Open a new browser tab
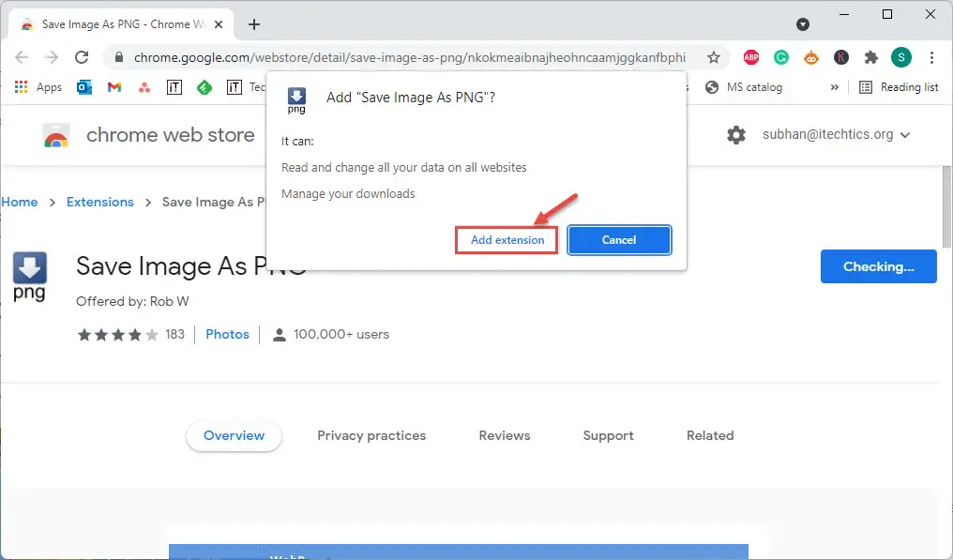Viewport: 953px width, 560px height. pos(254,24)
